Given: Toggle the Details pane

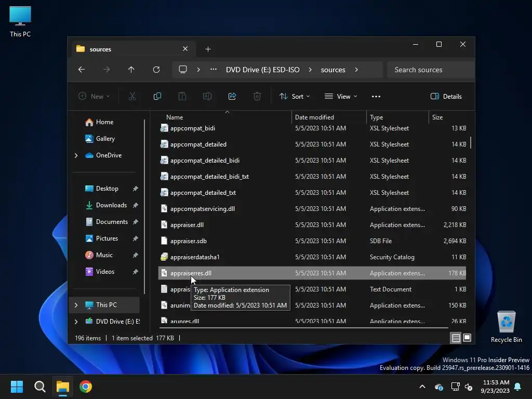Looking at the screenshot, I should [x=446, y=96].
